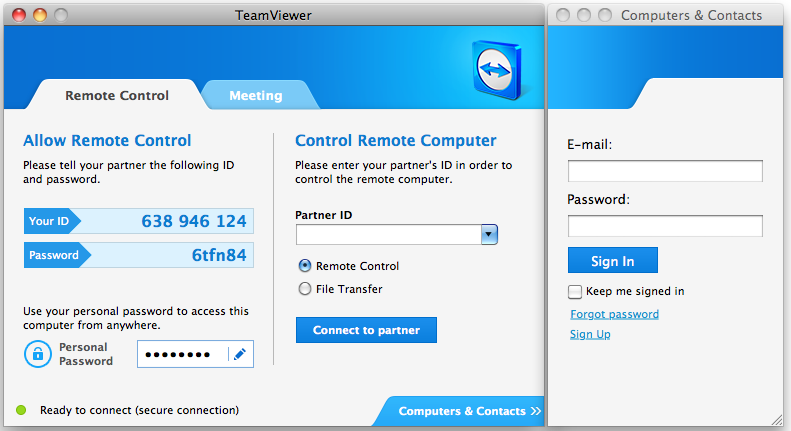Click the Your ID value 638 946 124
The height and width of the screenshot is (431, 791).
coord(194,221)
